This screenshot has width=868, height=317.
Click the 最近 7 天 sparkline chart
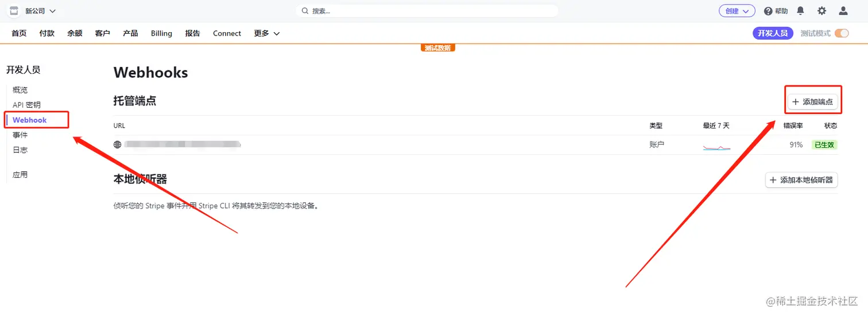point(716,147)
